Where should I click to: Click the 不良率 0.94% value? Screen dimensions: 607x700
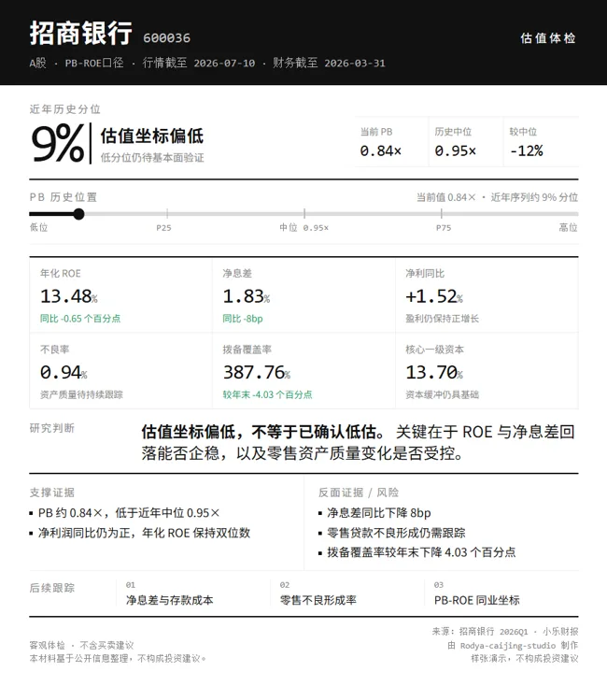point(64,372)
